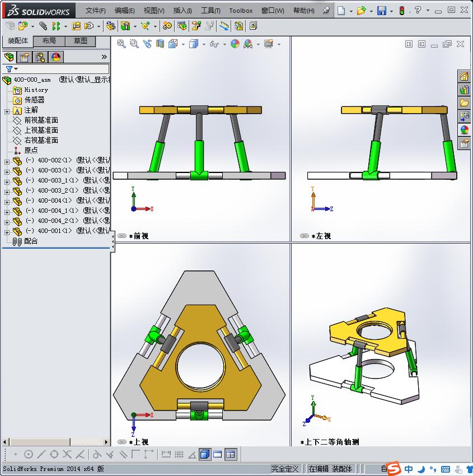Expand the 400-002<1> component node

click(x=7, y=162)
